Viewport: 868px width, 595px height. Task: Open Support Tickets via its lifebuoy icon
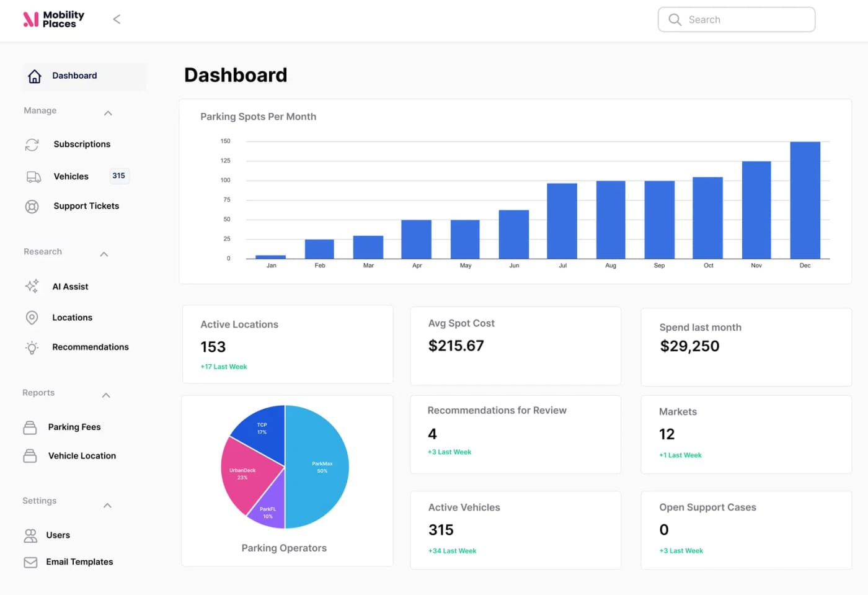32,206
